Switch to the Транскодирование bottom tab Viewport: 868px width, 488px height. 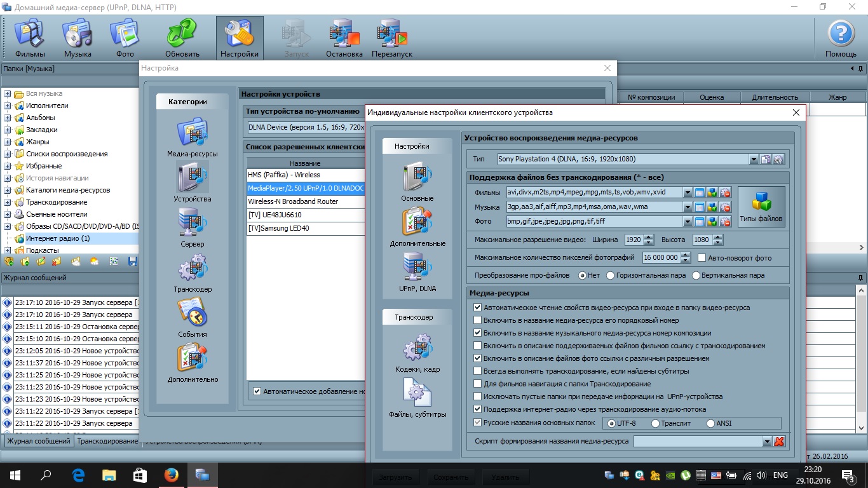point(107,441)
